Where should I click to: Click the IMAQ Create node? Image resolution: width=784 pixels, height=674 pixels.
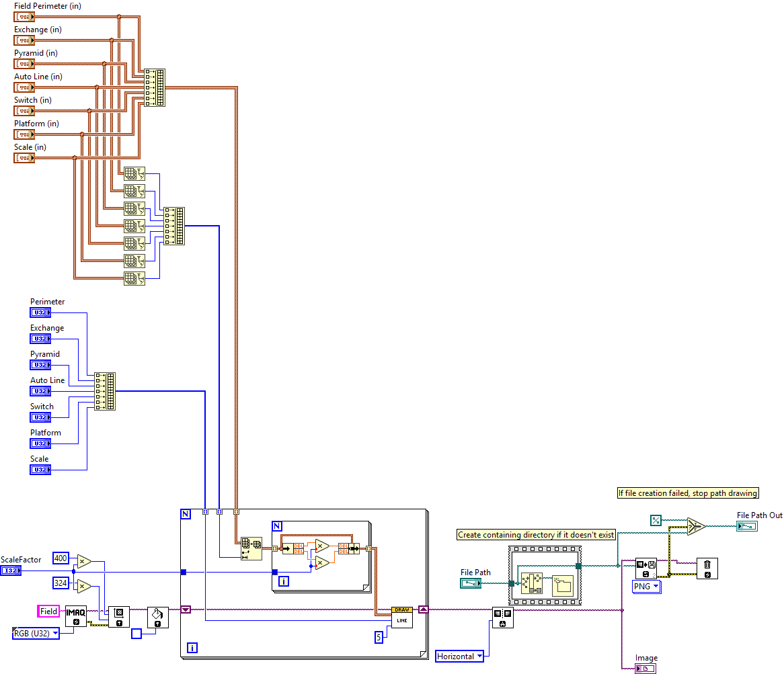click(x=76, y=616)
